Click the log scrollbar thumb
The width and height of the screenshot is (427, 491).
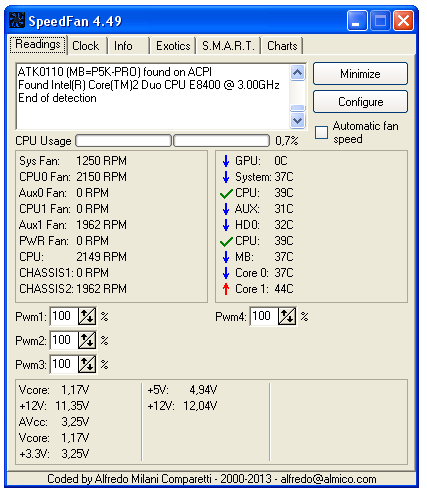point(297,108)
